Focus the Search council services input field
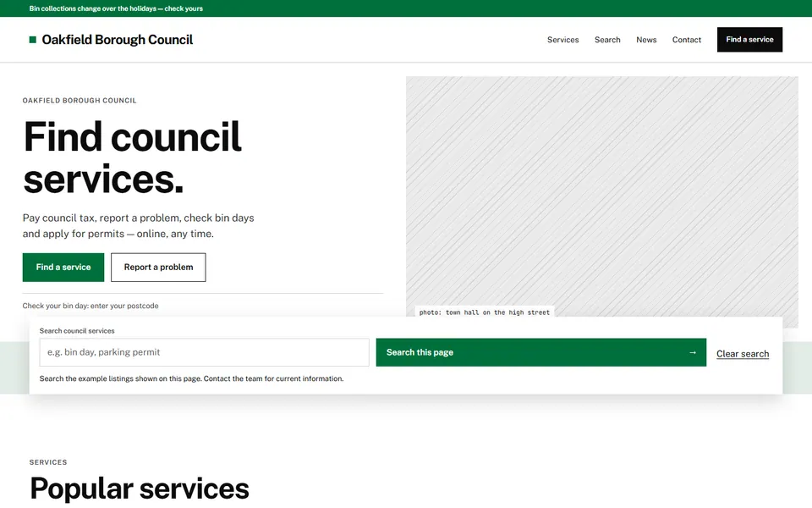 pos(205,352)
